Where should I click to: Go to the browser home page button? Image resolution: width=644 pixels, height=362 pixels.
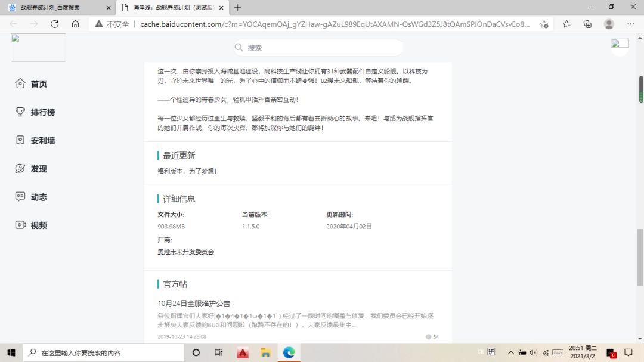pos(75,24)
